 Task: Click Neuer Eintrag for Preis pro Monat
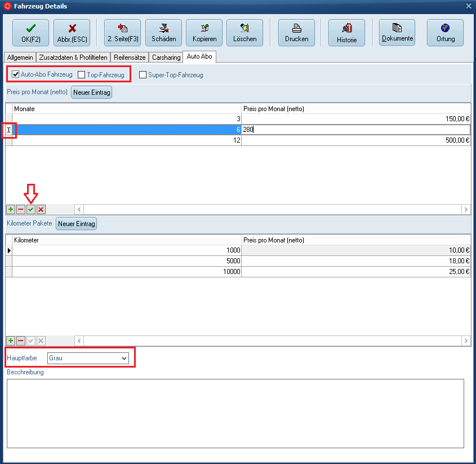click(91, 92)
